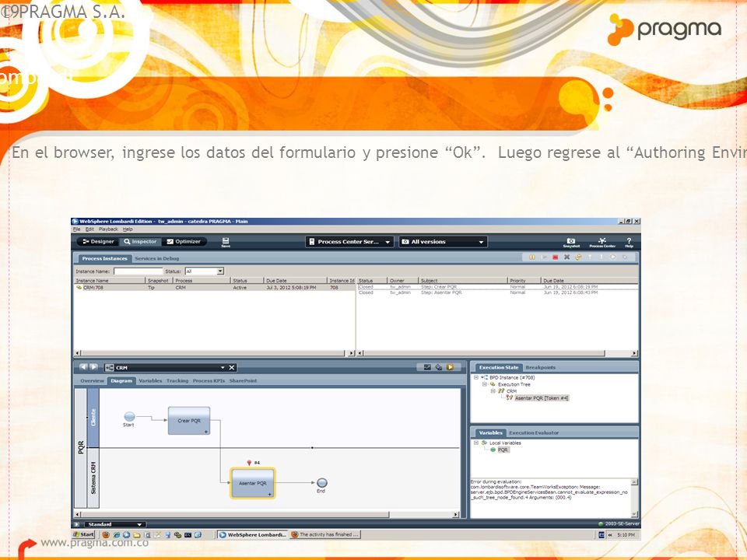Open the Process Center Server dropdown
Image resolution: width=747 pixels, height=560 pixels.
349,242
